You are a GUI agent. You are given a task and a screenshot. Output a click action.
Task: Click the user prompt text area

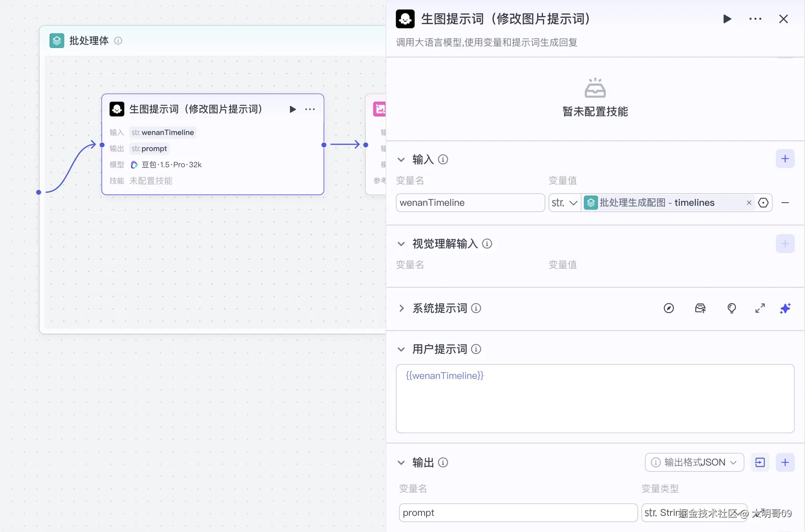pyautogui.click(x=595, y=398)
